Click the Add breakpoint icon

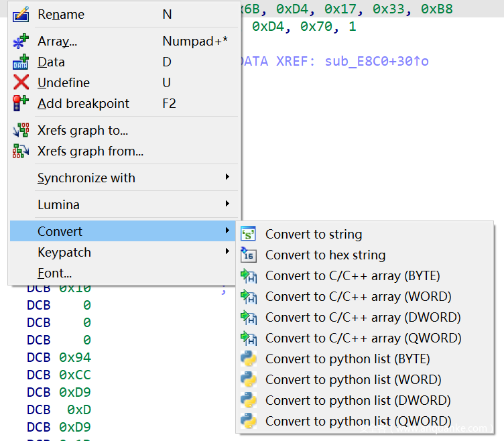(21, 103)
